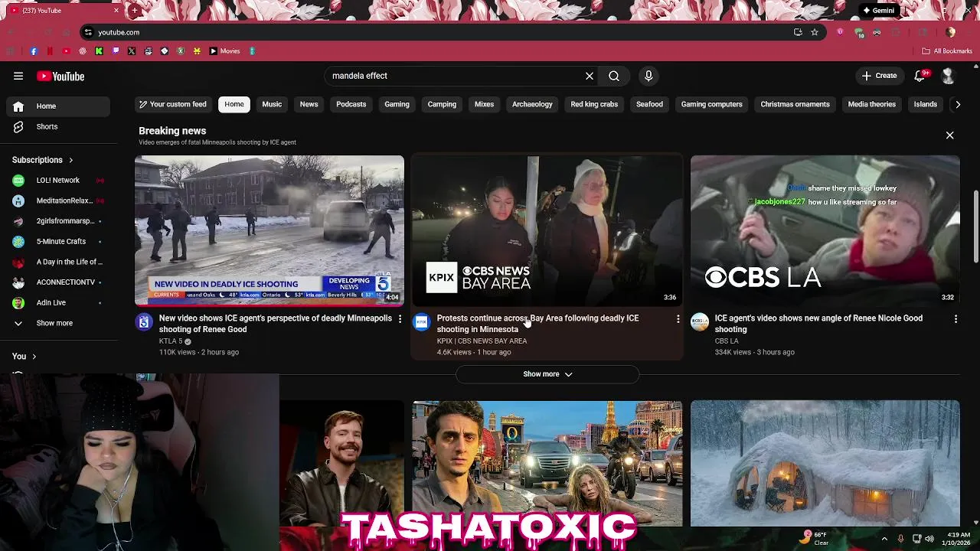Open options for the KTLA 5 video
Image resolution: width=980 pixels, height=551 pixels.
[x=400, y=318]
